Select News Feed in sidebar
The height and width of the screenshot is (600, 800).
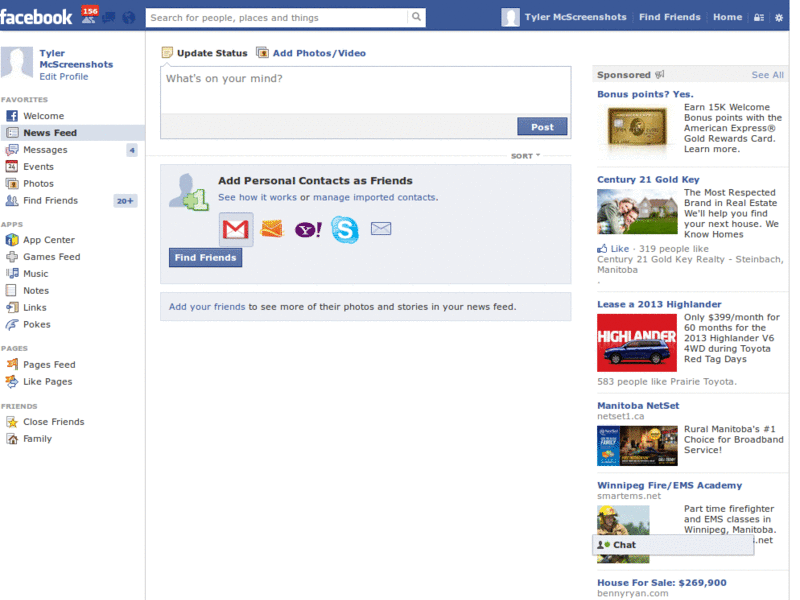click(x=72, y=133)
